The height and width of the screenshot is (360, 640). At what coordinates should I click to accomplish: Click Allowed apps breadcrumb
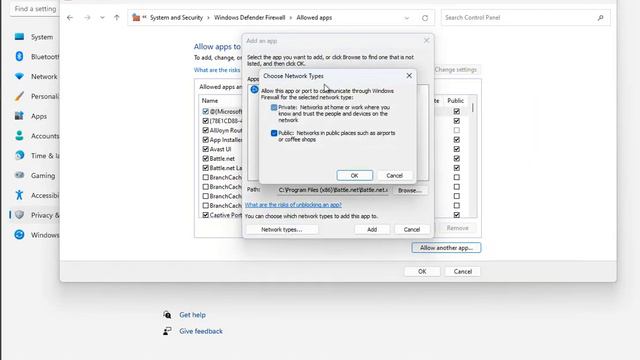(314, 18)
